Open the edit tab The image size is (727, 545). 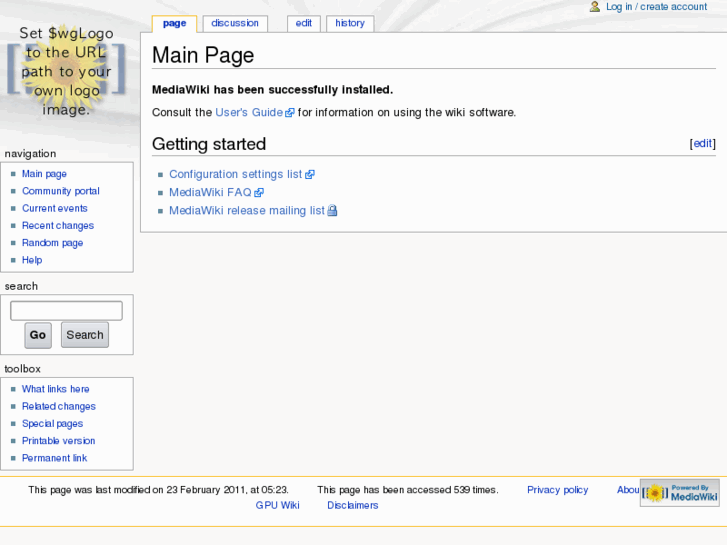pos(304,24)
